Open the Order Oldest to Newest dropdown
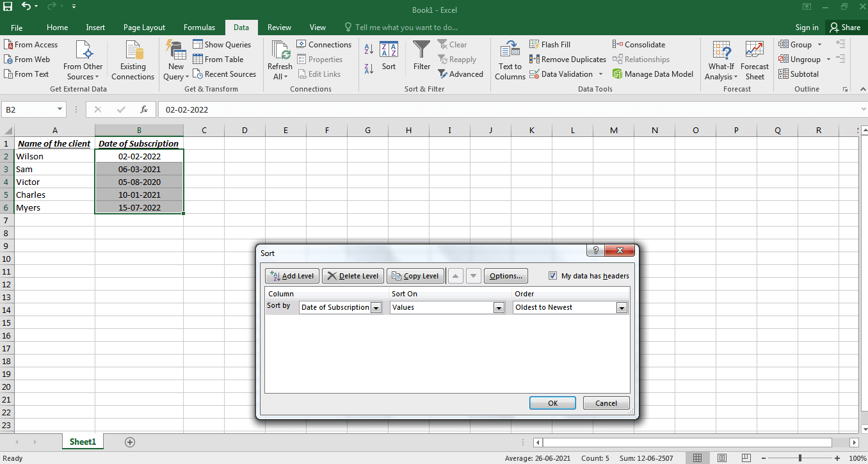 point(622,308)
